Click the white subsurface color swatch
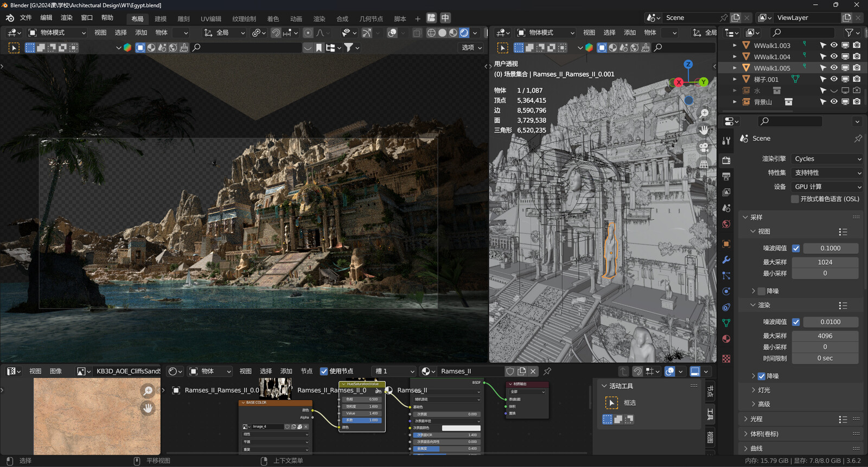The width and height of the screenshot is (868, 467). 461,428
